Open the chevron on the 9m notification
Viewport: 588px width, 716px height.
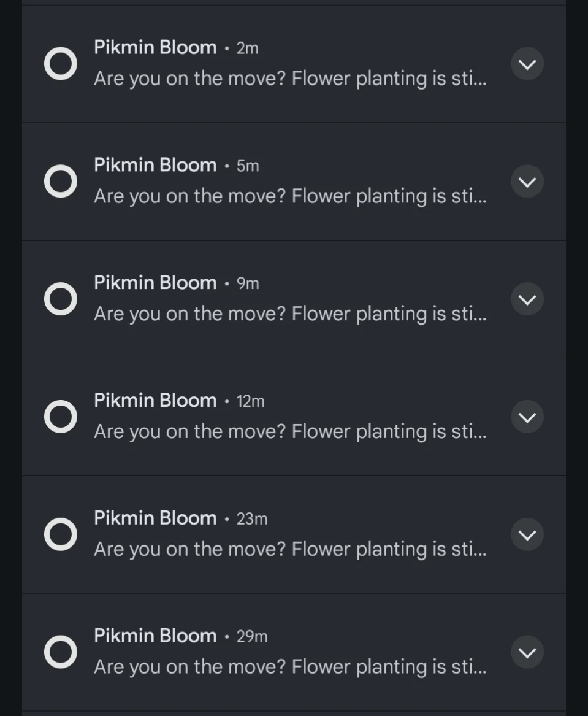[527, 299]
